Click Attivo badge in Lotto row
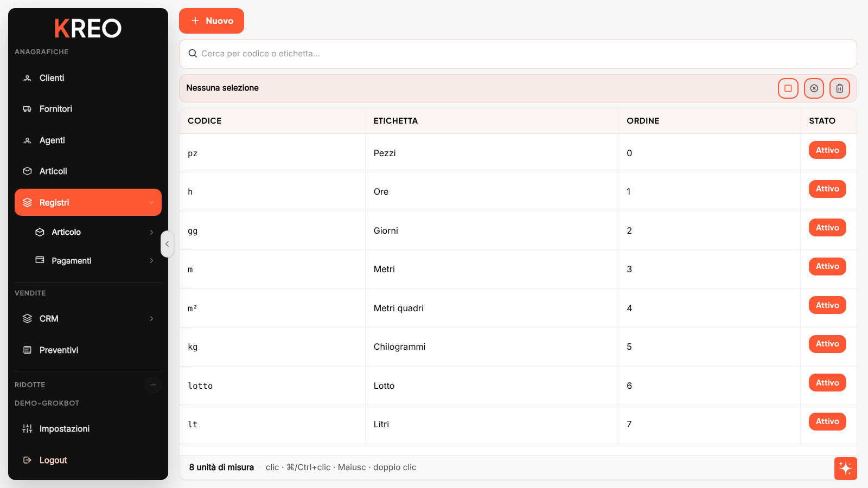Viewport: 868px width, 488px height. 827,383
